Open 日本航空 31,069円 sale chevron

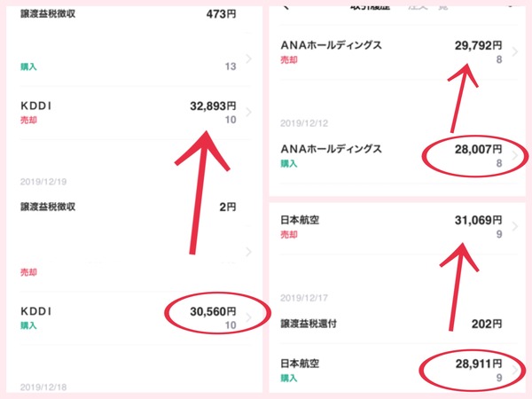515,227
